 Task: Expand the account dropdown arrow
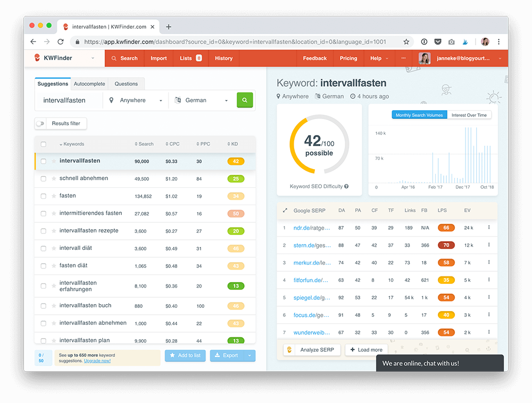click(500, 58)
